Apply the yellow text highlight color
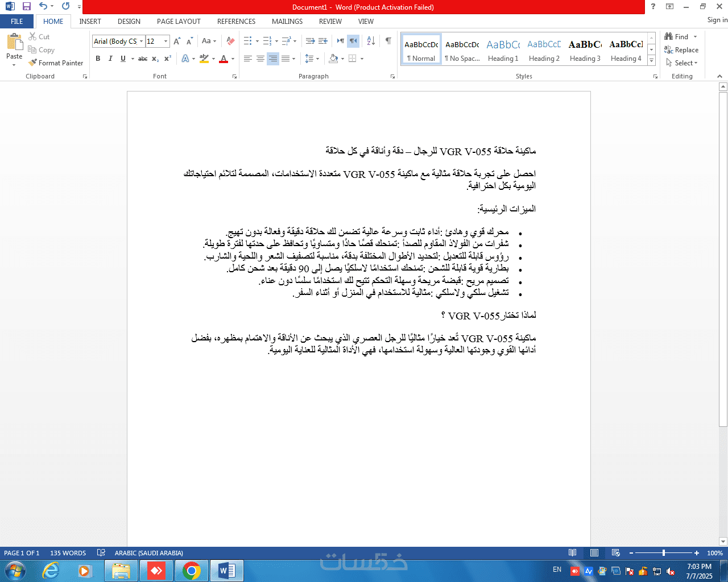Screen dimensions: 728x582 [x=204, y=59]
